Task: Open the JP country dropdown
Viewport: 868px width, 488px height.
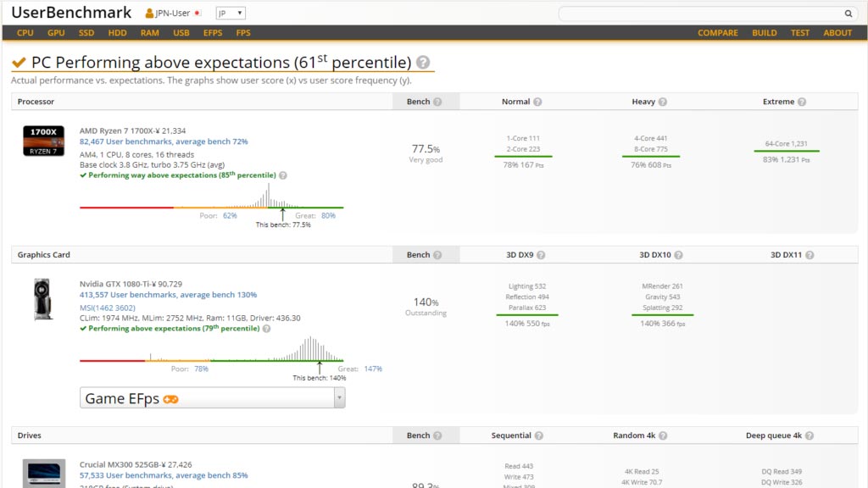Action: (231, 14)
